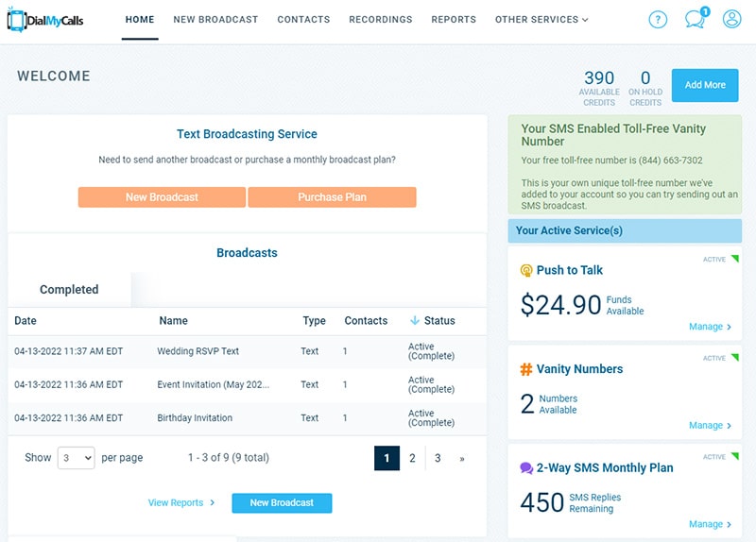
Task: Open the per page count dropdown
Action: tap(76, 458)
